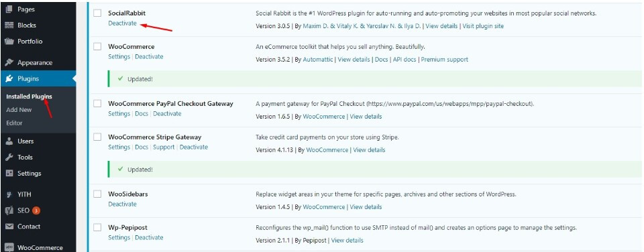Screen dimensions: 644x252
Task: Click the Pages icon in sidebar
Action: pos(9,9)
